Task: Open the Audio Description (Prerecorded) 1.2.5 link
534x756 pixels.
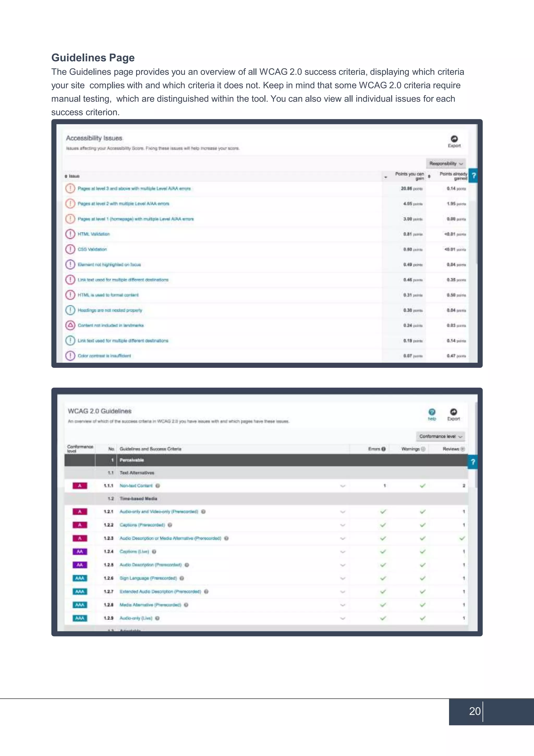Action: pos(150,565)
